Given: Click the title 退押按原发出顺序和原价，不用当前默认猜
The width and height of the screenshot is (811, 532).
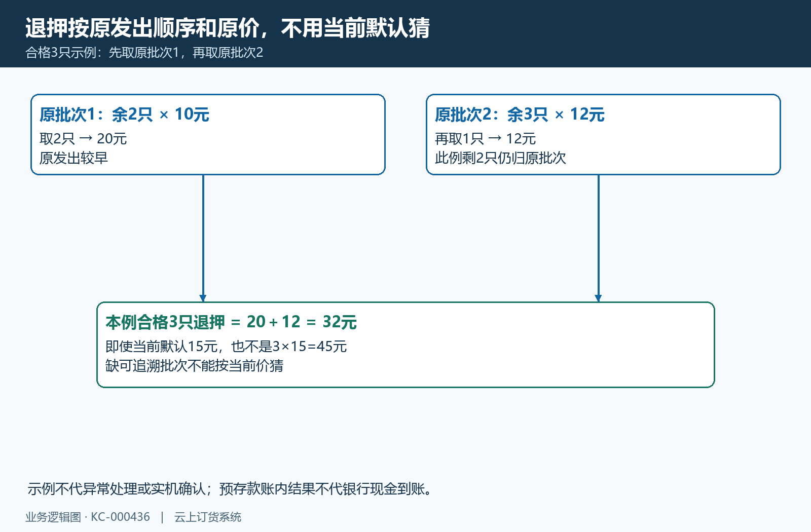Looking at the screenshot, I should [228, 28].
